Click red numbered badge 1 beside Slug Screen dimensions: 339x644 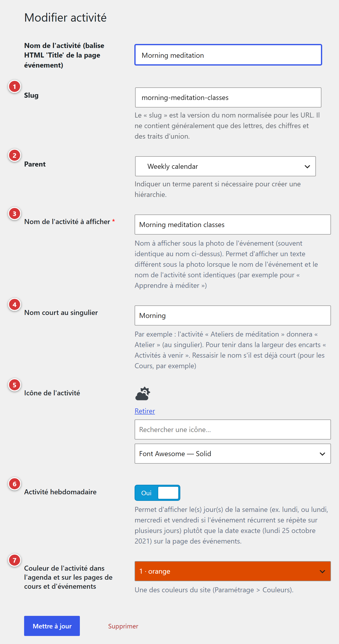pyautogui.click(x=15, y=87)
